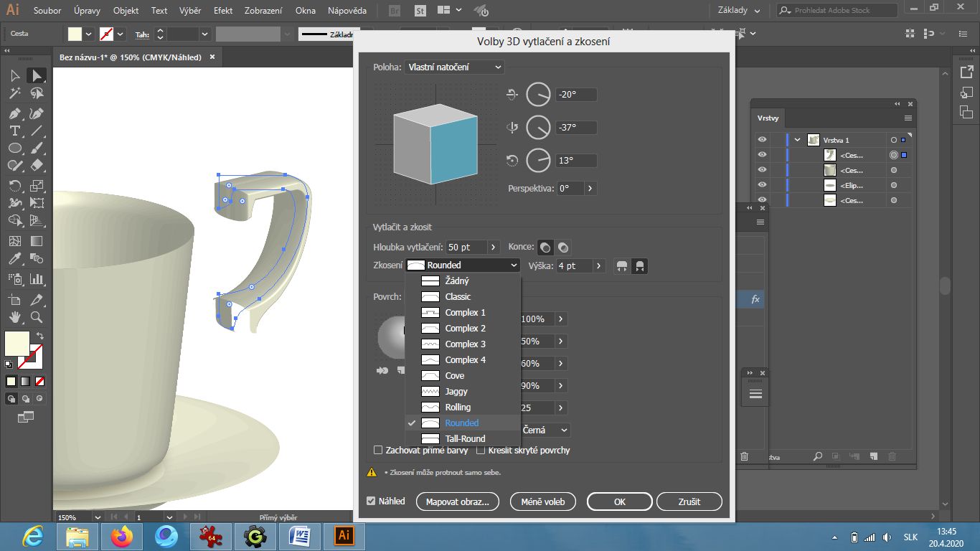Image resolution: width=980 pixels, height=551 pixels.
Task: Click the Mapovat obraz button
Action: point(457,502)
